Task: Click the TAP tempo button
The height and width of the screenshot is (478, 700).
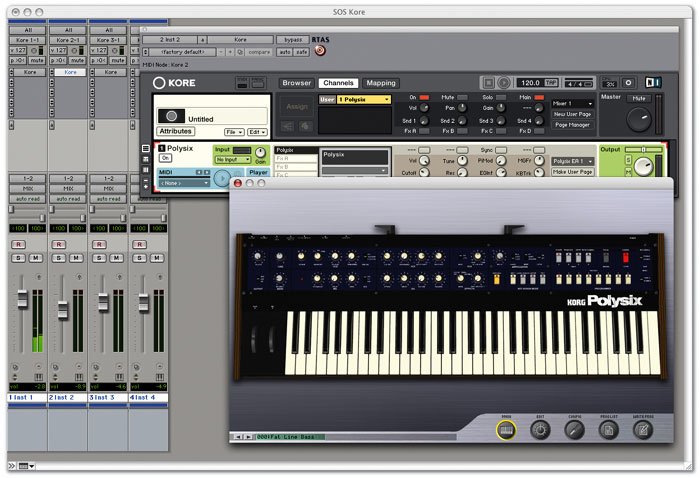Action: (551, 83)
